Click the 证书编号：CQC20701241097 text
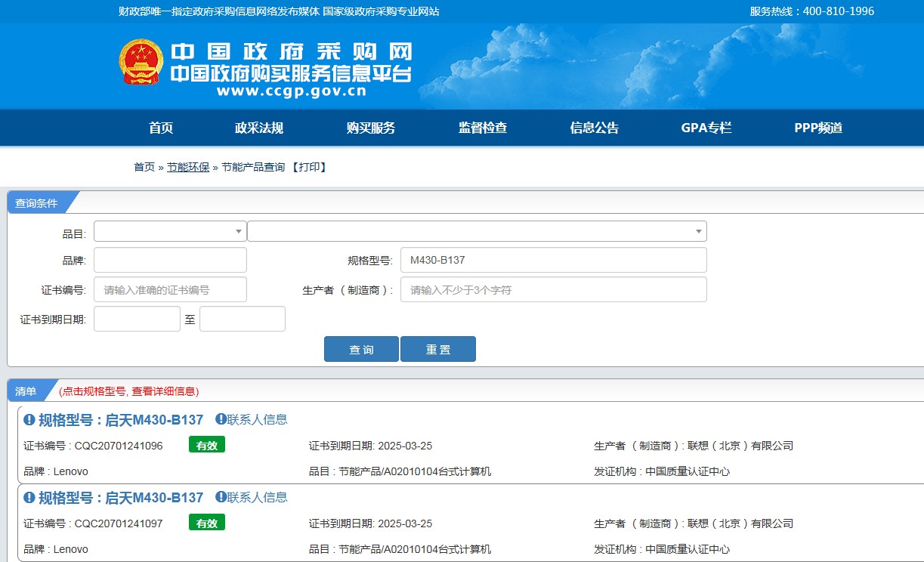 pos(93,523)
